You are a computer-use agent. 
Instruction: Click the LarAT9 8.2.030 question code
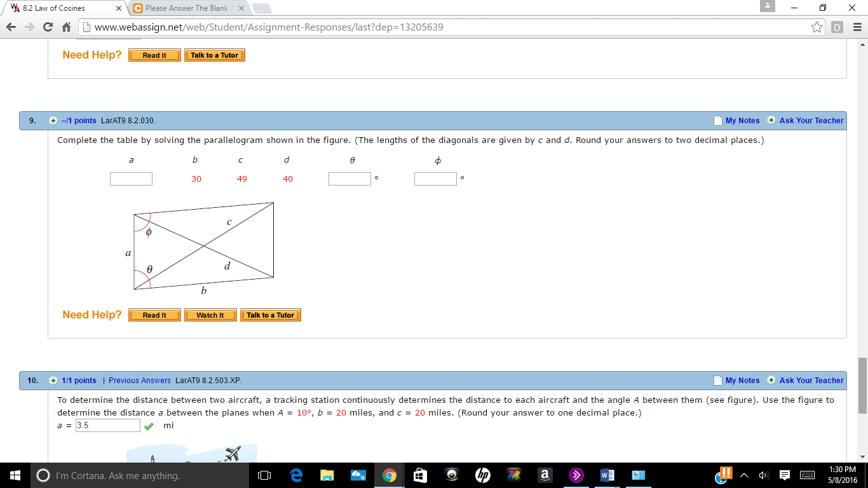(x=128, y=121)
